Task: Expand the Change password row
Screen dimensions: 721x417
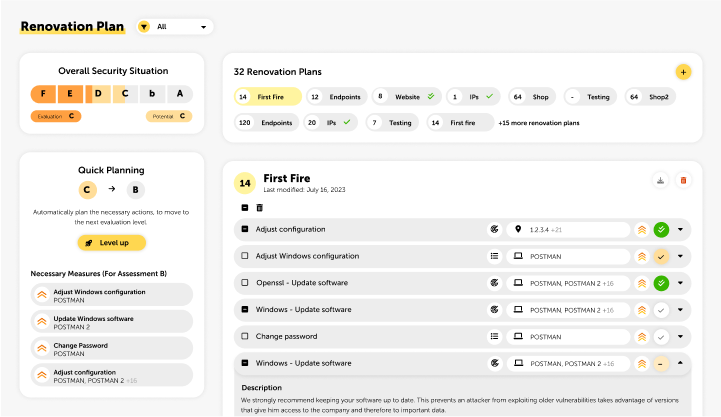Action: coord(680,337)
